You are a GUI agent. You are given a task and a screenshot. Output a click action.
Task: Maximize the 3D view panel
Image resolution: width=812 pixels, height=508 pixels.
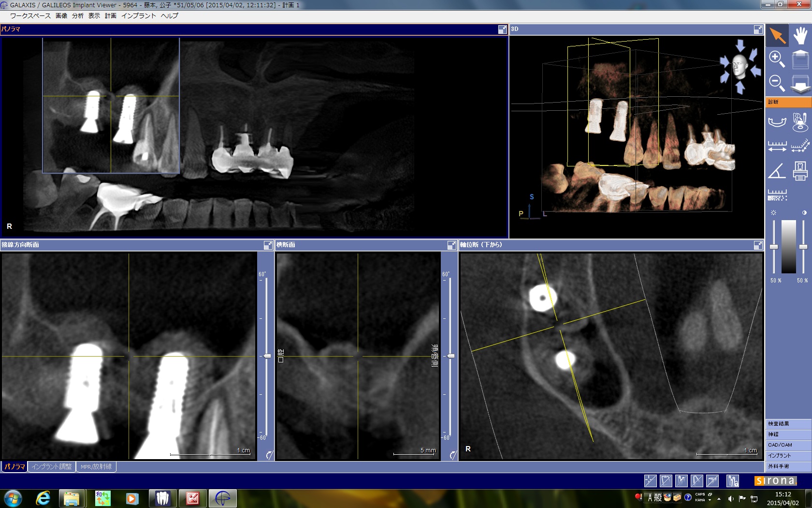click(x=758, y=30)
